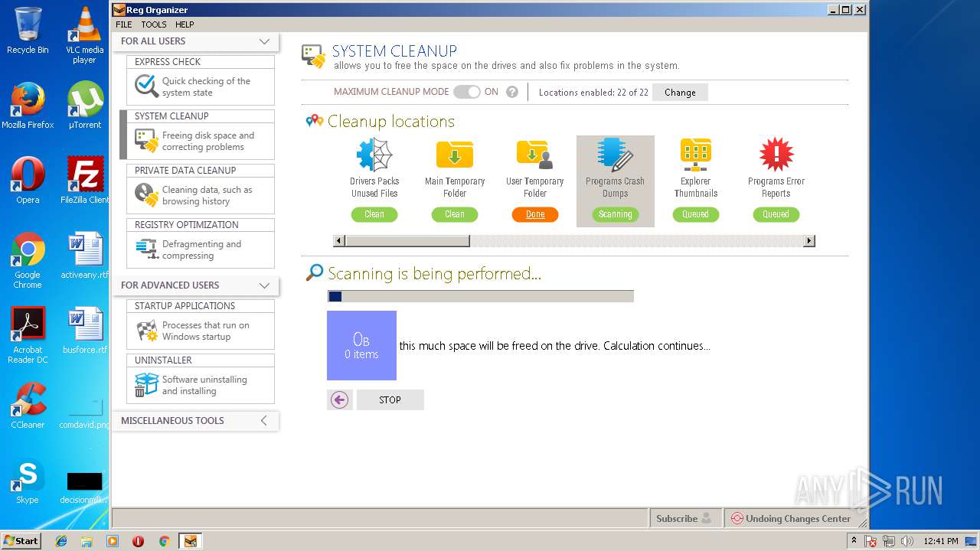Open CCleaner desktop shortcut

point(28,406)
